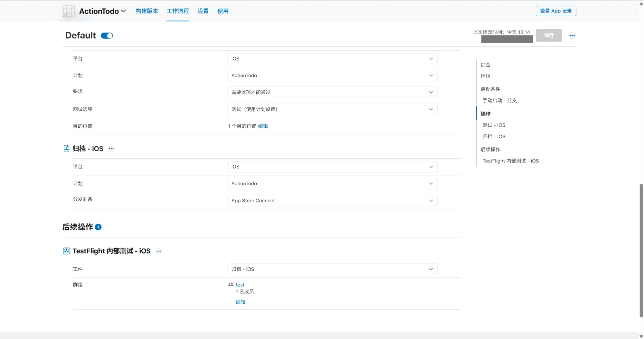
Task: Jump to 环境 in the sidebar
Action: 486,76
